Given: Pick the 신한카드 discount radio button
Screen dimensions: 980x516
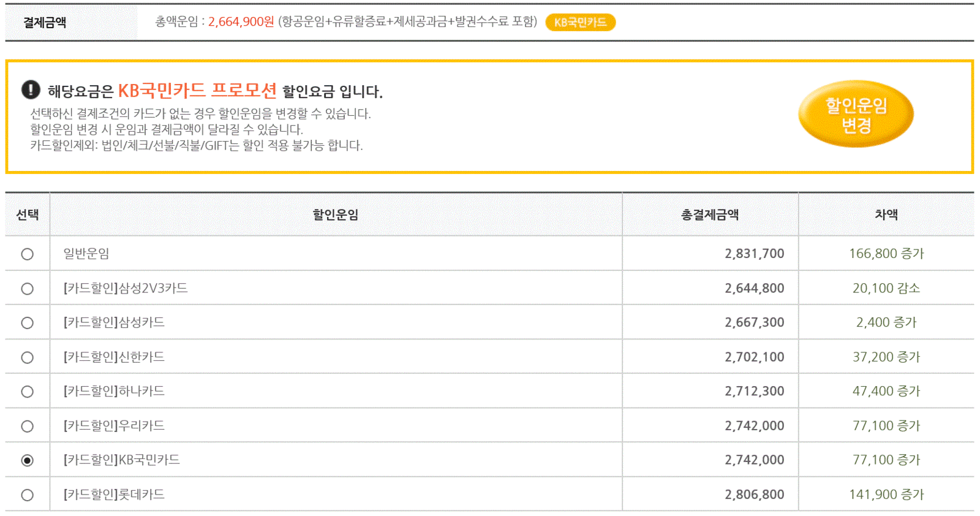Looking at the screenshot, I should (x=27, y=357).
